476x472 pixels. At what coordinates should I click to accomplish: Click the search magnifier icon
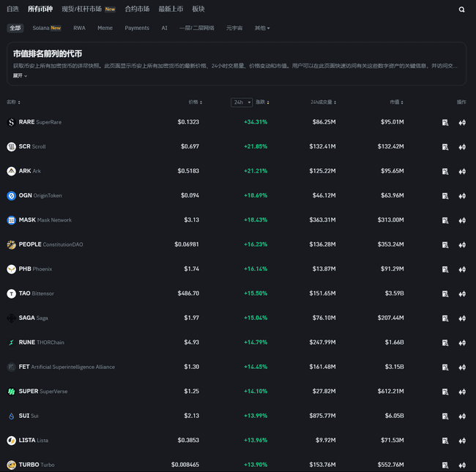[x=461, y=10]
